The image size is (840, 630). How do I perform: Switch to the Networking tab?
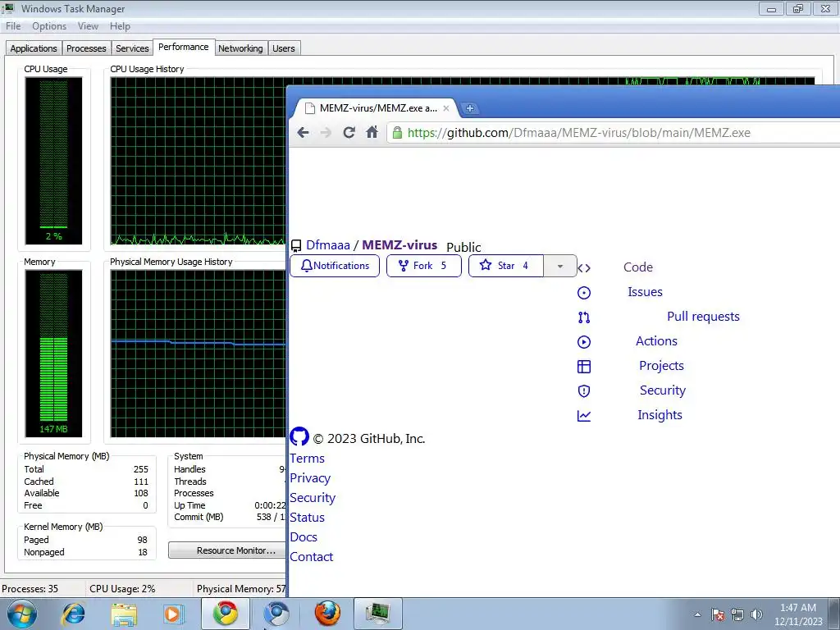click(x=240, y=48)
